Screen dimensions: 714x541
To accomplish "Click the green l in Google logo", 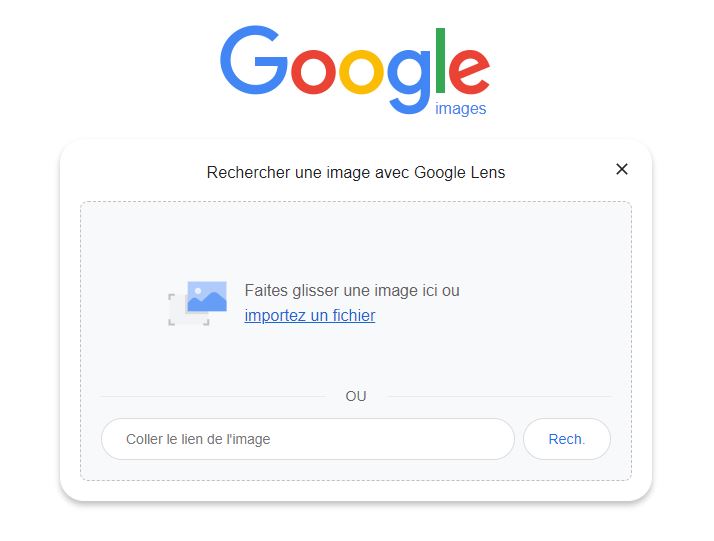I will coord(440,60).
